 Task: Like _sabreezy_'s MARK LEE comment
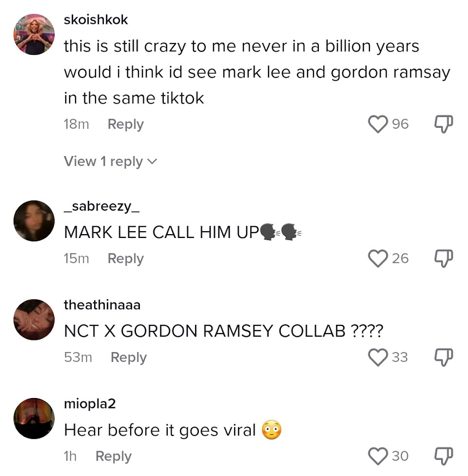378,258
